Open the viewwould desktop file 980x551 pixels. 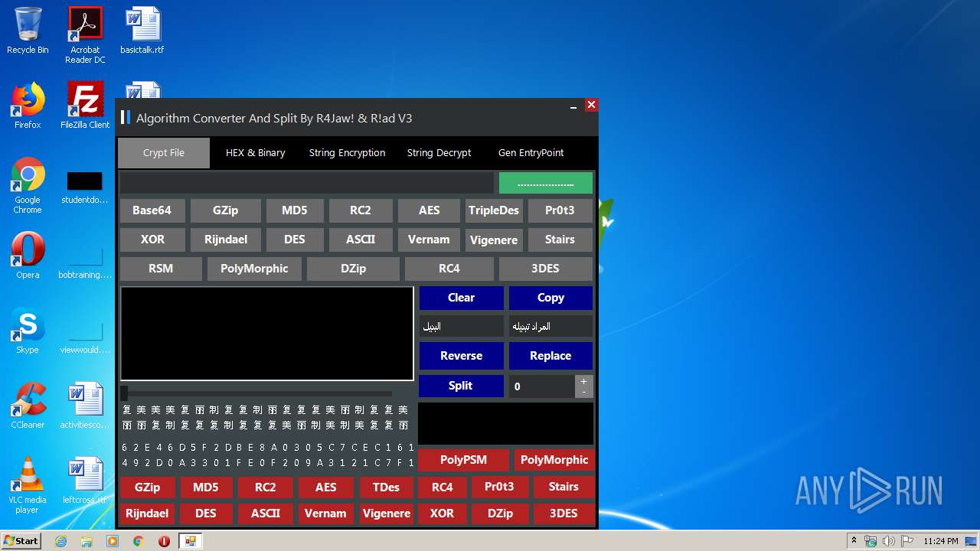pos(85,336)
